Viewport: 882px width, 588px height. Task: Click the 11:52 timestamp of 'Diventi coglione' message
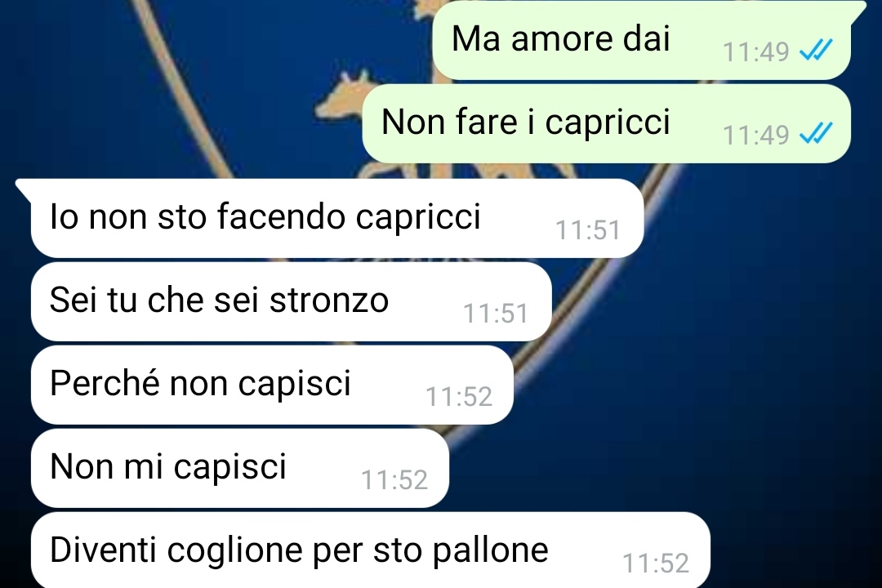point(656,563)
